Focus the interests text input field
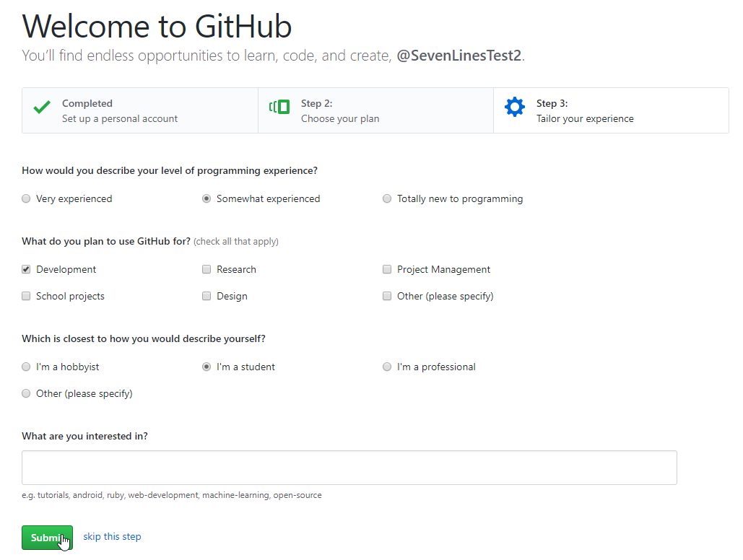This screenshot has height=560, width=743. point(349,468)
